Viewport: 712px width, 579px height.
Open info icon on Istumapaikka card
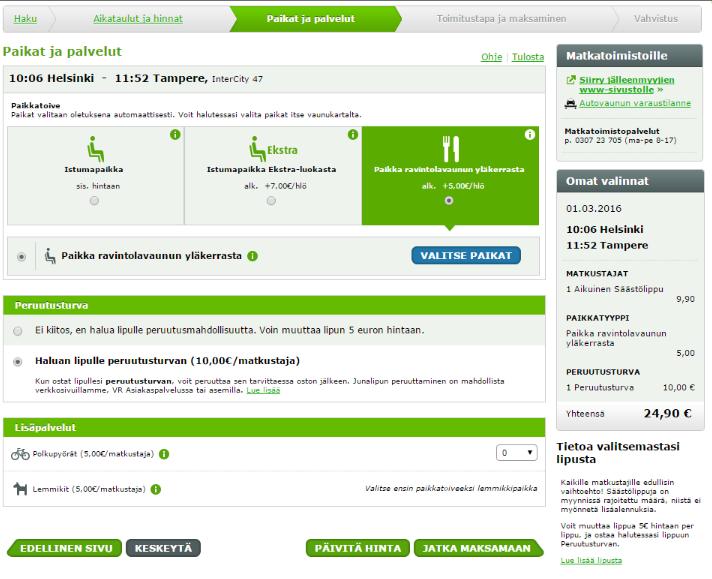[175, 134]
